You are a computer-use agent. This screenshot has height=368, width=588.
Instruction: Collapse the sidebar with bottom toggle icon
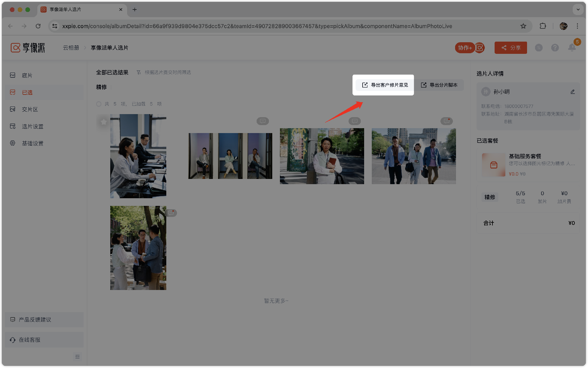tap(77, 357)
